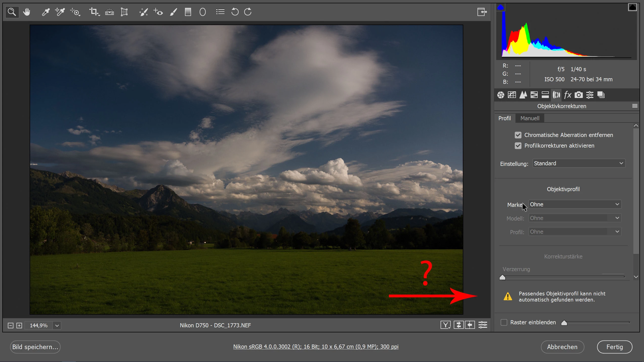Rotate image counterclockwise
The height and width of the screenshot is (362, 644).
(235, 12)
